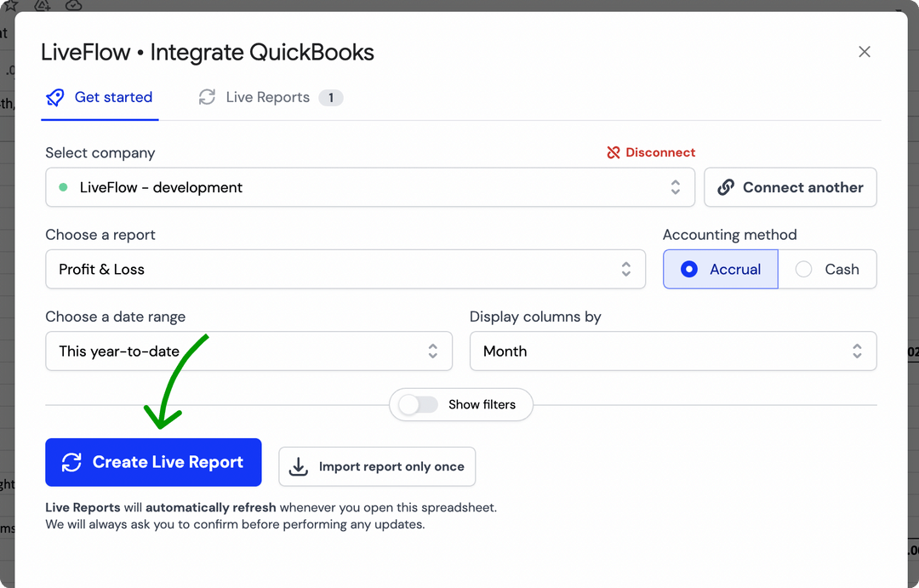The image size is (919, 588).
Task: Open the Select company dropdown
Action: [x=370, y=187]
